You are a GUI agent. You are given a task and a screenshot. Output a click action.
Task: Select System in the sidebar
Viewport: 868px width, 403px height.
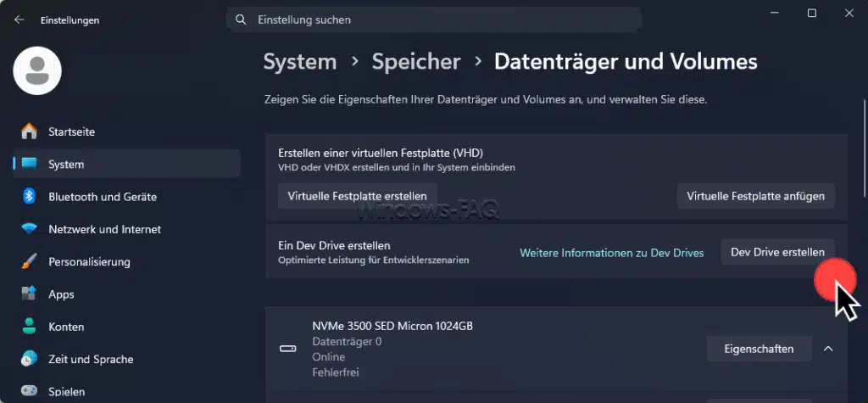pos(126,164)
